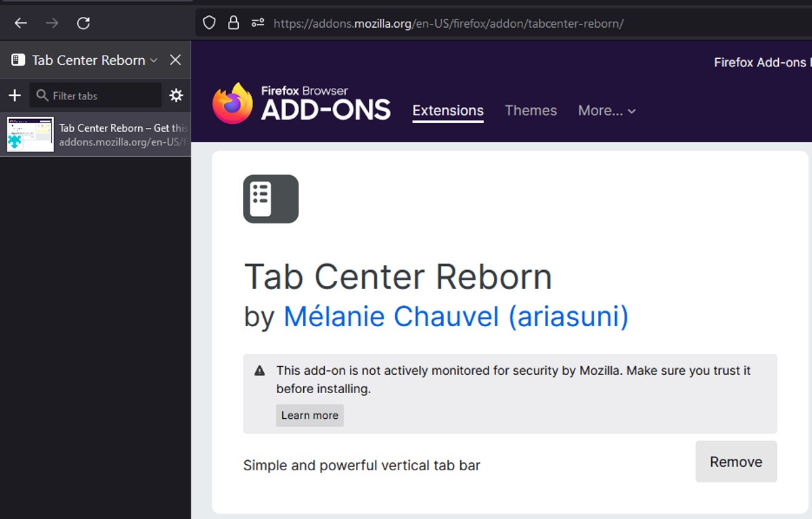Screen dimensions: 812x519
Task: Open Tab Center Reborn settings gear
Action: tap(175, 95)
